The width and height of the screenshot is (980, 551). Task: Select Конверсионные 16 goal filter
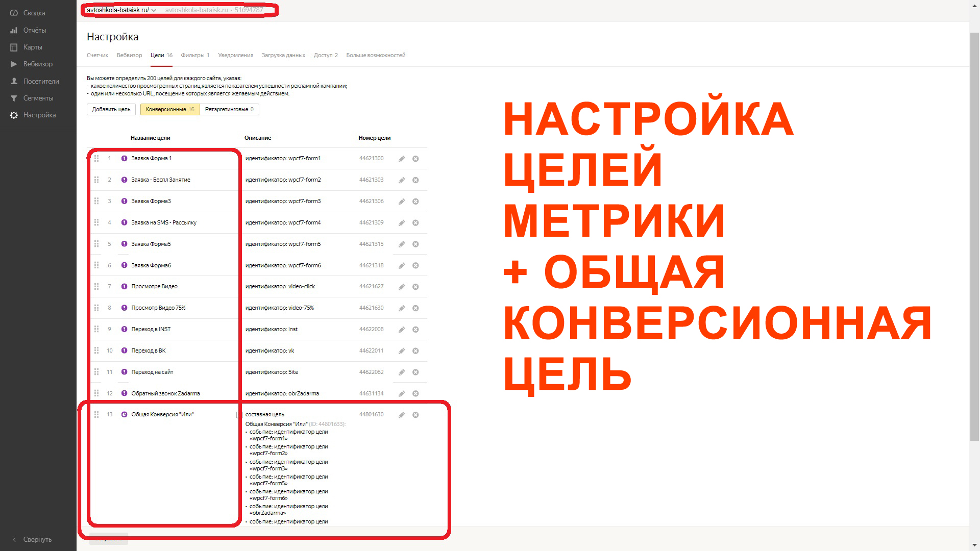pyautogui.click(x=170, y=109)
